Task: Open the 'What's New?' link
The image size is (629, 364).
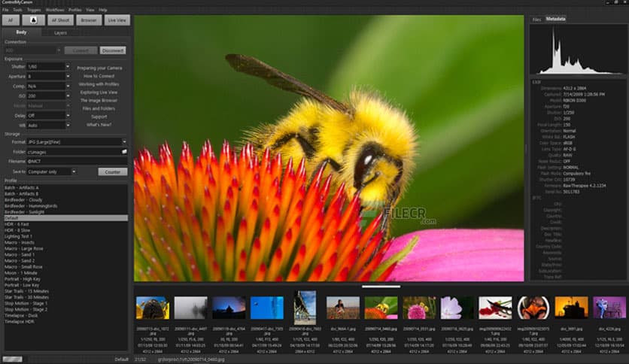Action: point(99,125)
